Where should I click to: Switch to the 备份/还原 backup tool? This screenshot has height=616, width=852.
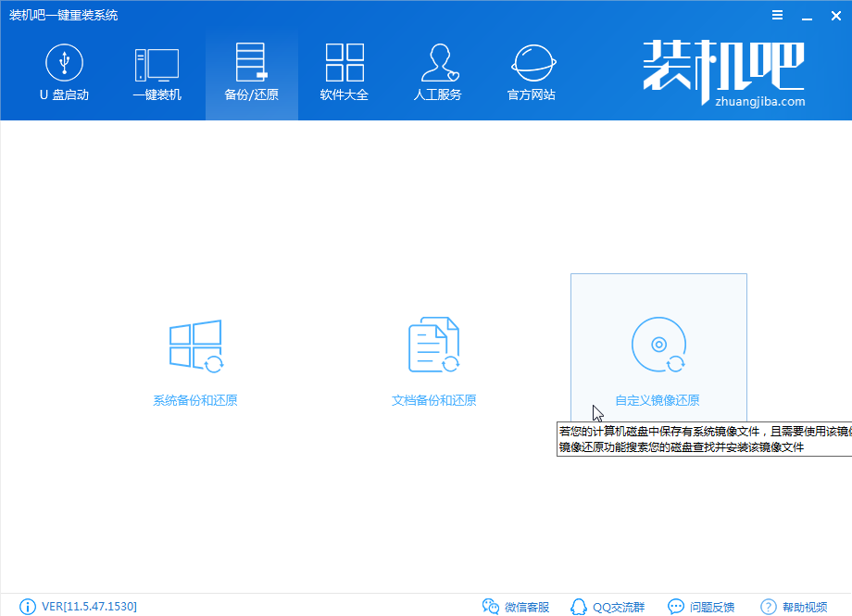[251, 72]
